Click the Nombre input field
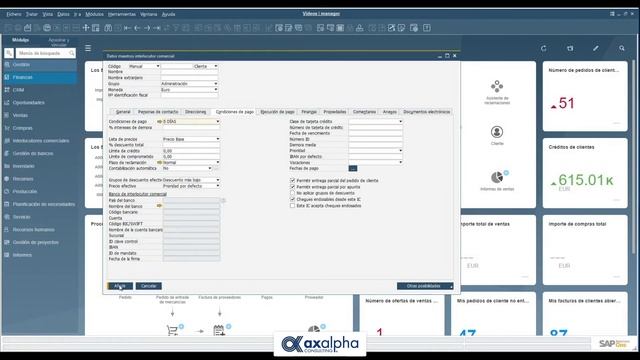640x360 pixels. coord(189,72)
